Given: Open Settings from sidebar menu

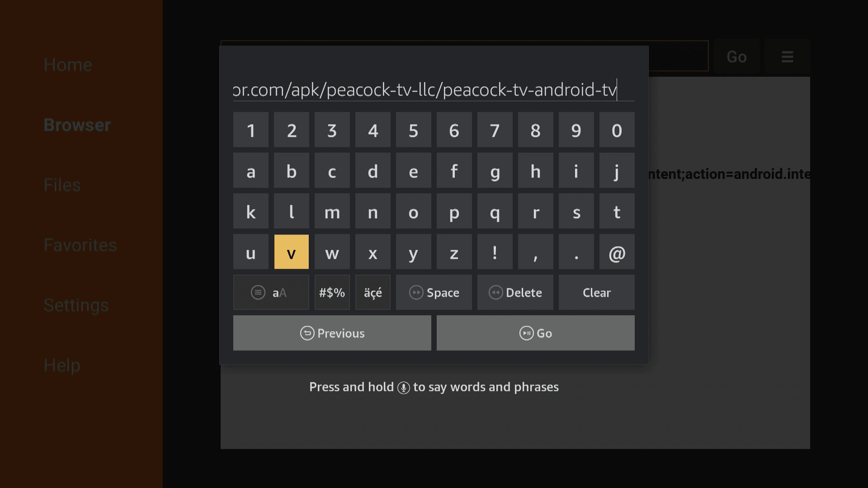Looking at the screenshot, I should (x=75, y=304).
